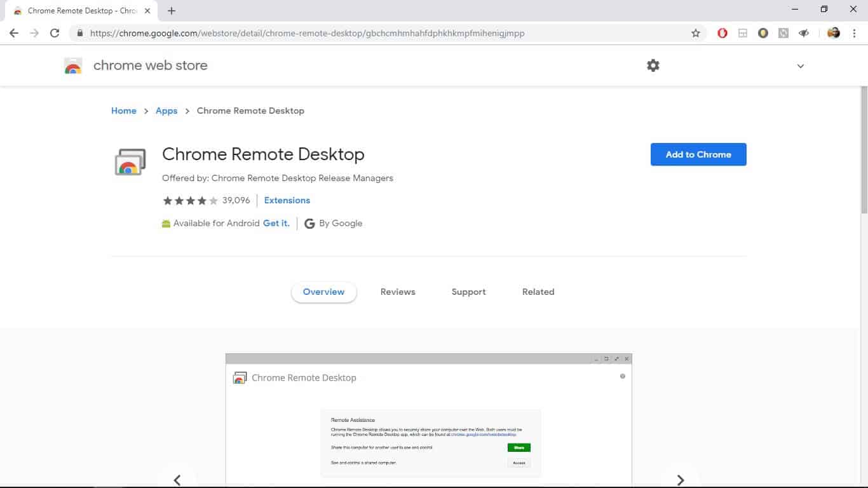Restore down the Chrome window

click(824, 10)
